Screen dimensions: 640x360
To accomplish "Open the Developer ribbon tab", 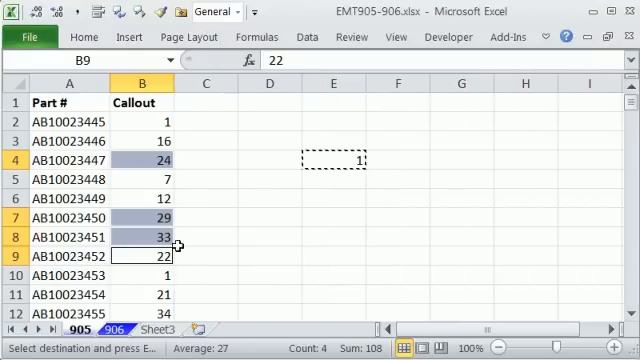I will pyautogui.click(x=449, y=37).
